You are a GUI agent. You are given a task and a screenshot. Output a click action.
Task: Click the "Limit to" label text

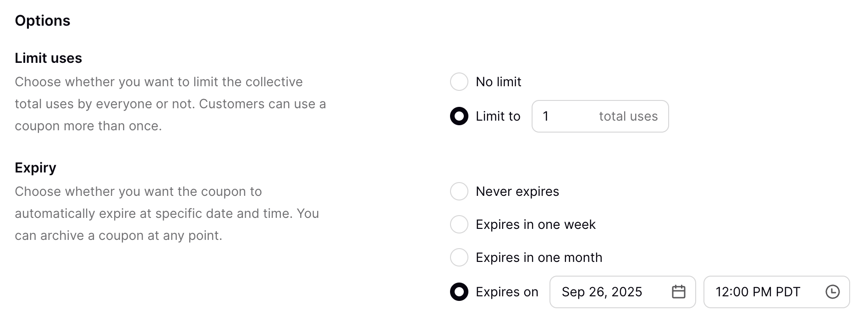click(498, 117)
